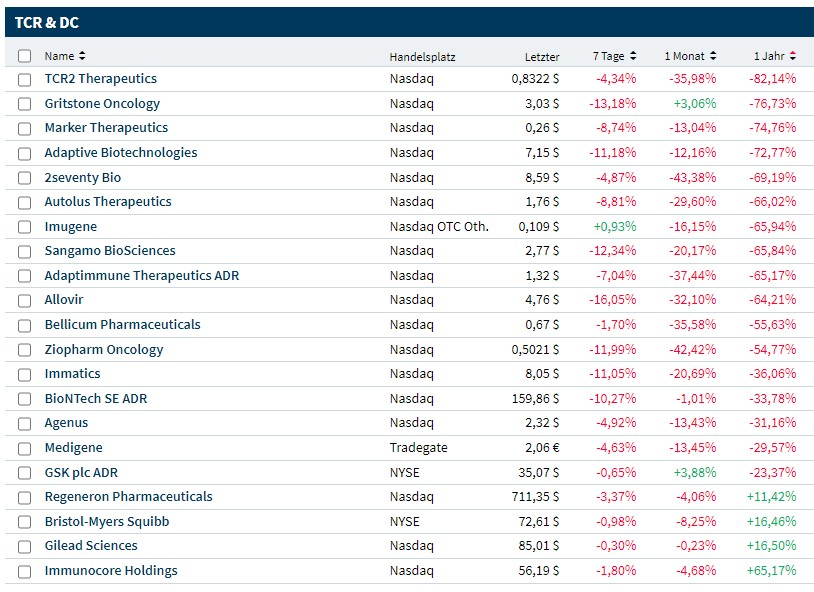Tick the select-all checkbox in the header row
Image resolution: width=814 pixels, height=592 pixels.
25,56
